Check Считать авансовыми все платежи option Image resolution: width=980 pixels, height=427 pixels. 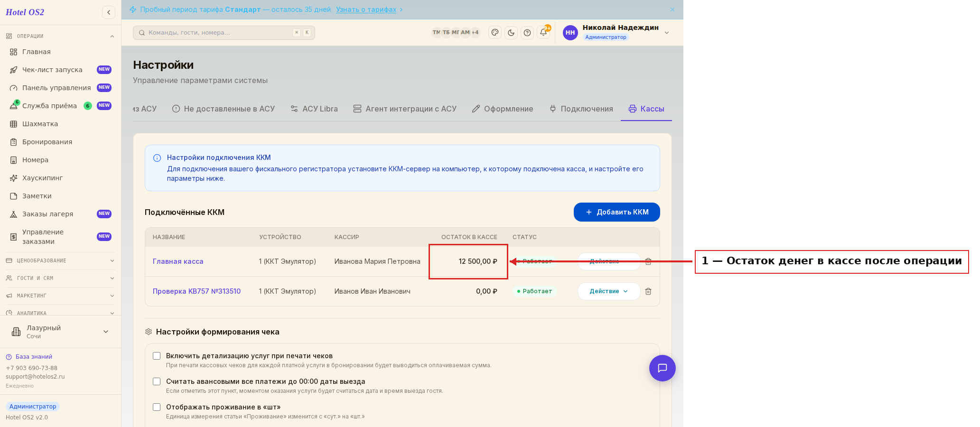(157, 381)
